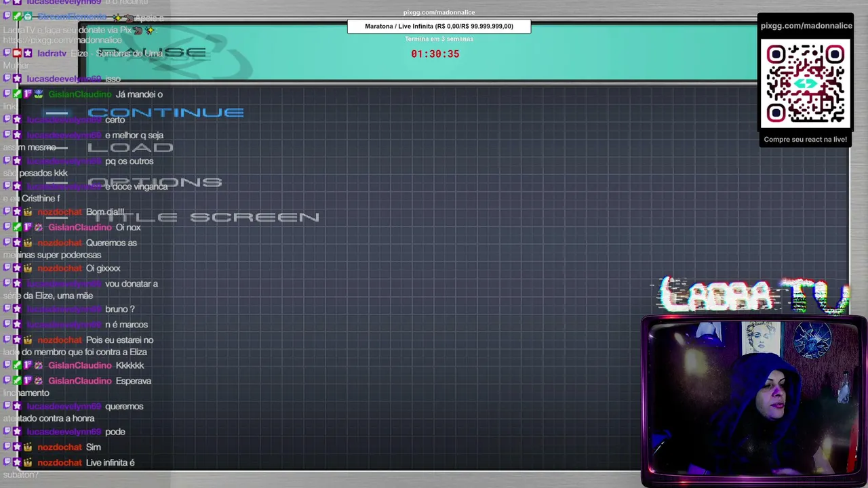Click the chat text 'meninas super poderosas'

(52, 256)
